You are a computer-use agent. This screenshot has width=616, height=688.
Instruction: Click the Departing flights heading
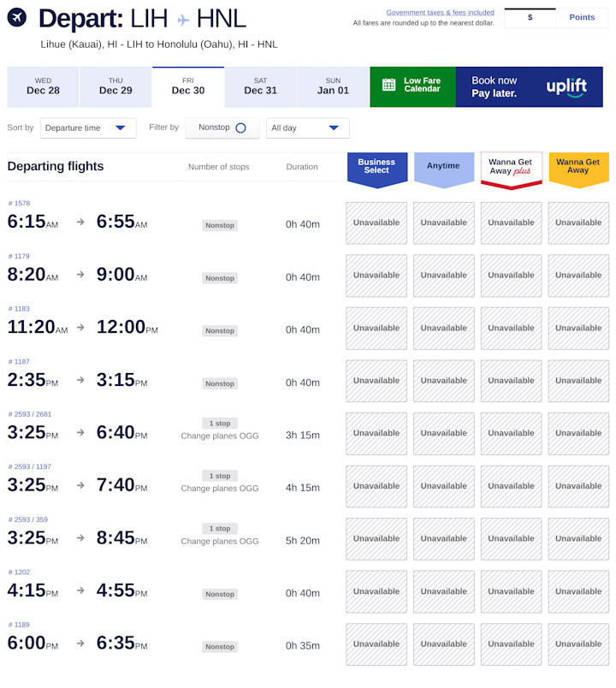click(56, 167)
